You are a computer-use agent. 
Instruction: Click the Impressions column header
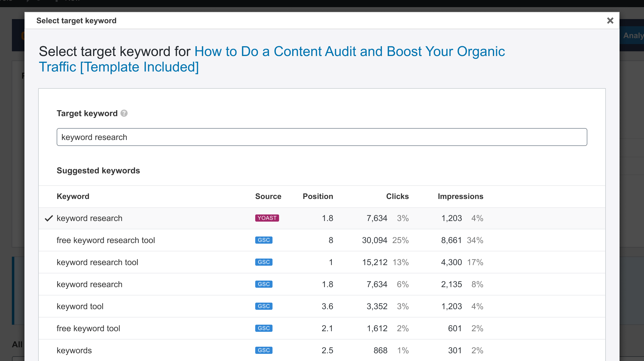click(460, 196)
